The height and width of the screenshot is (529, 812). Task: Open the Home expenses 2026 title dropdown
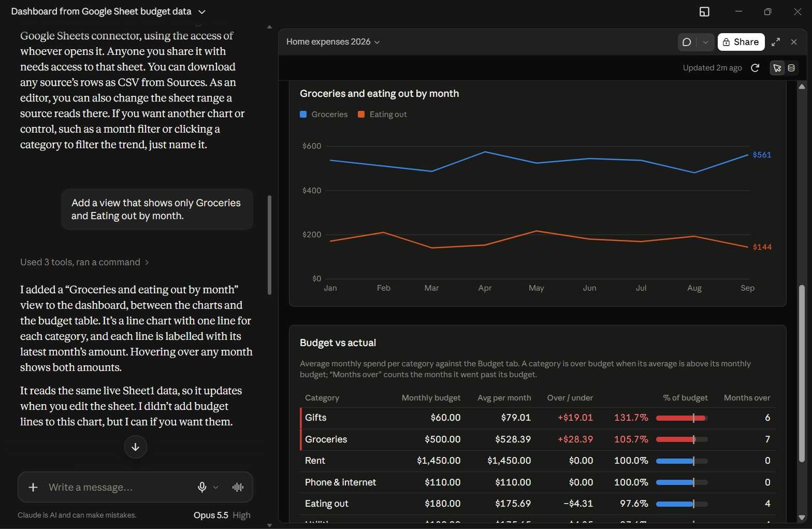click(x=333, y=42)
